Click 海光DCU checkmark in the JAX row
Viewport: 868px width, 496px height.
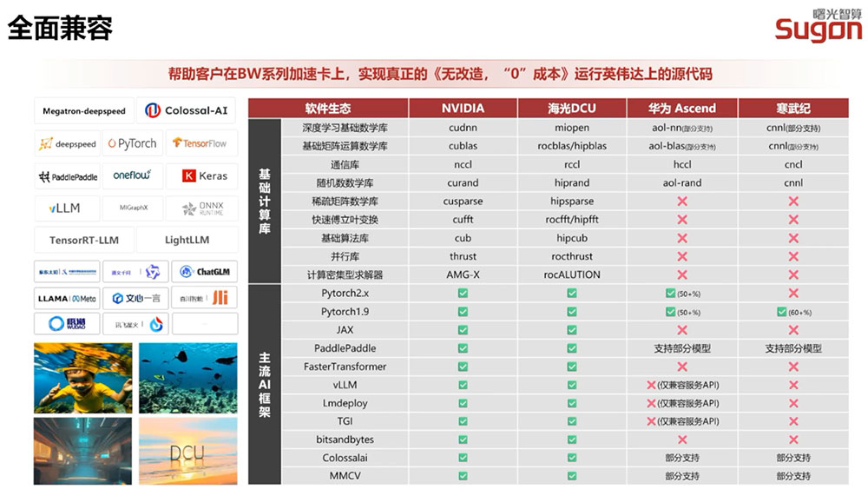pyautogui.click(x=572, y=330)
